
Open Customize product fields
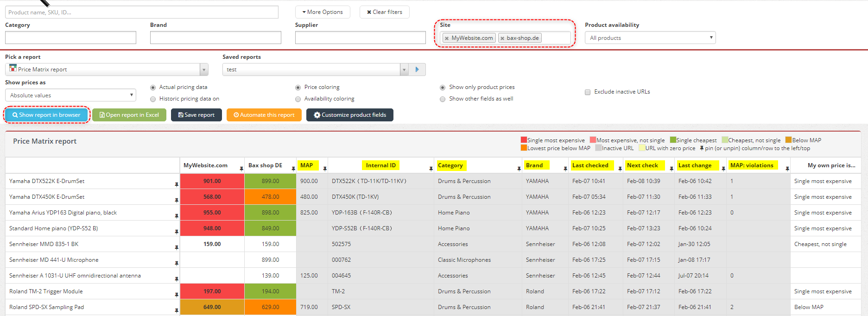pyautogui.click(x=350, y=115)
